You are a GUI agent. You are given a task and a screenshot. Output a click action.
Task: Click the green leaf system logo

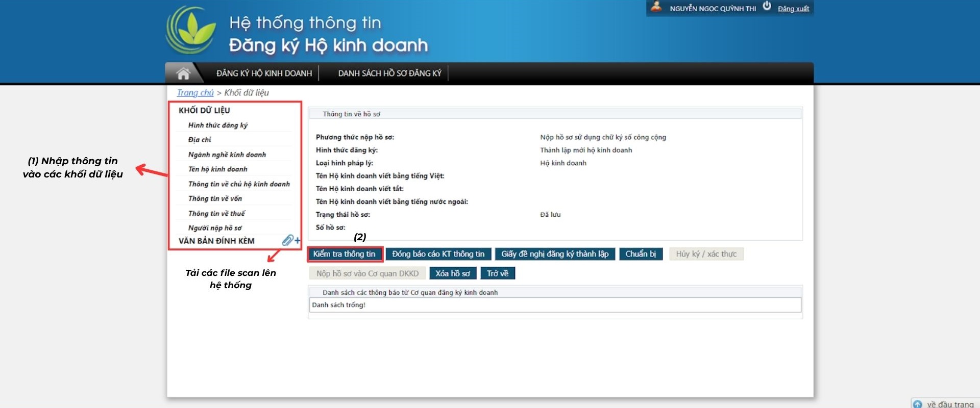click(x=191, y=31)
